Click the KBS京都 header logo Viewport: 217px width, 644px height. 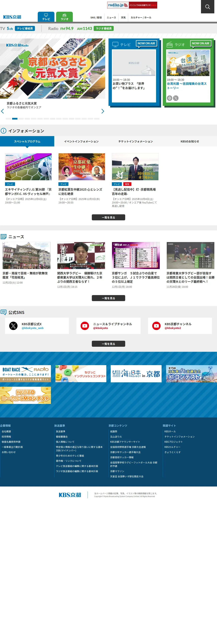pyautogui.click(x=12, y=17)
